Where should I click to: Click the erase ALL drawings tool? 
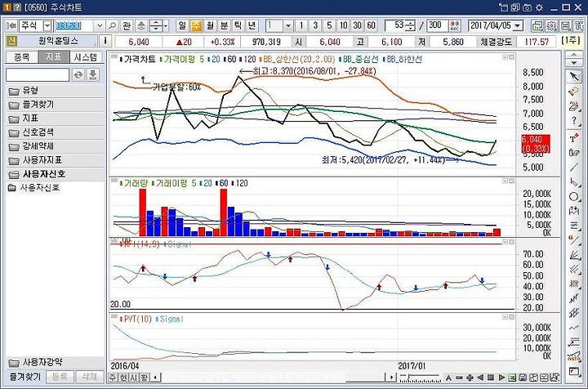click(x=574, y=105)
